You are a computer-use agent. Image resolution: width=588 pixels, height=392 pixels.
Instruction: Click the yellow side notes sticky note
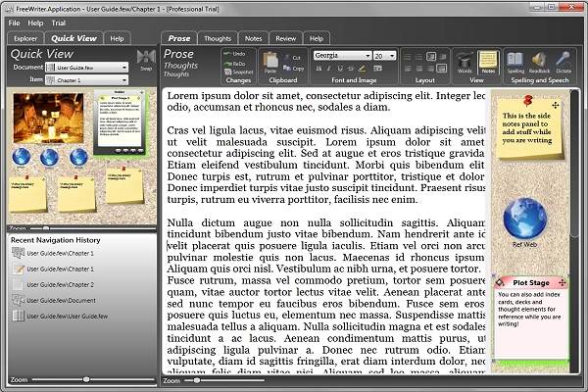click(x=529, y=128)
